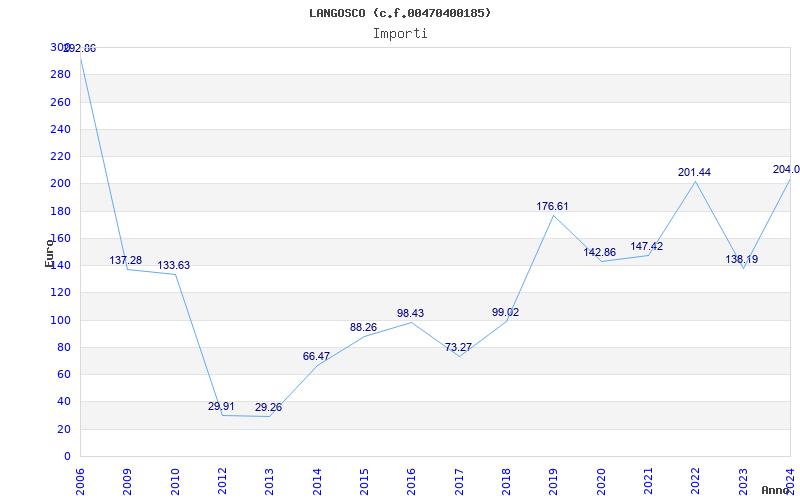Click the 100 y-axis tick label
800x500 pixels.
tap(61, 320)
